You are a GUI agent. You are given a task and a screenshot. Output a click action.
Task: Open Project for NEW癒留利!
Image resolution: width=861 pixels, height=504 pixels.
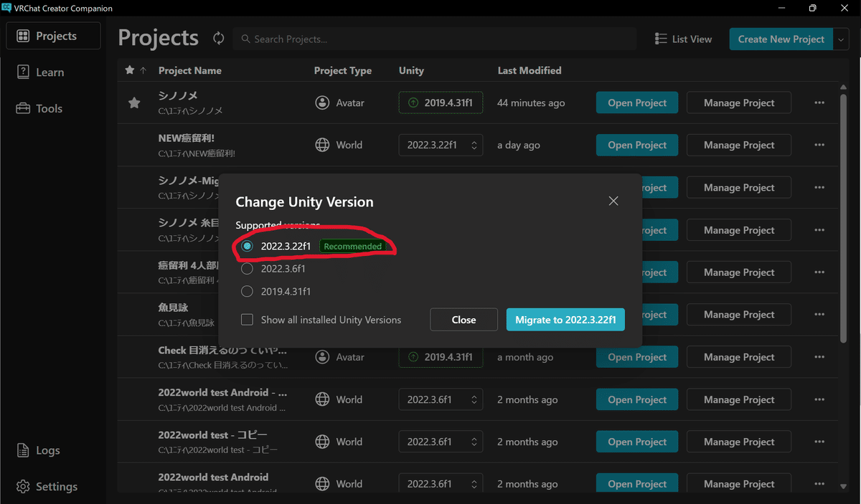pos(637,145)
